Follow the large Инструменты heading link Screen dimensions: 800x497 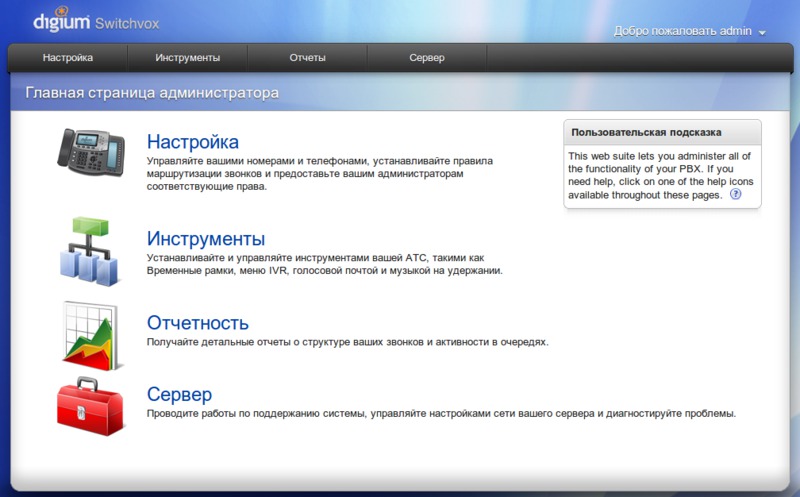(x=206, y=239)
